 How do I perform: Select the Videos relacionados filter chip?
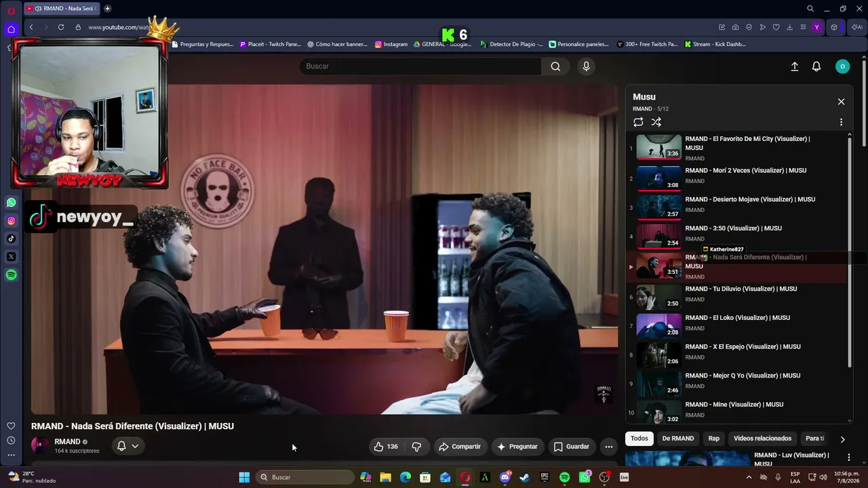tap(762, 439)
